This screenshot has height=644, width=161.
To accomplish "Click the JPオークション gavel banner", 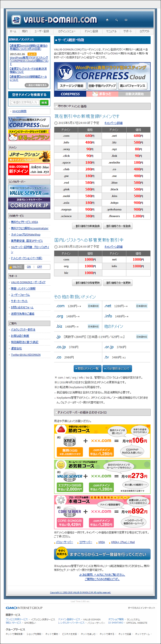I will point(29,156).
